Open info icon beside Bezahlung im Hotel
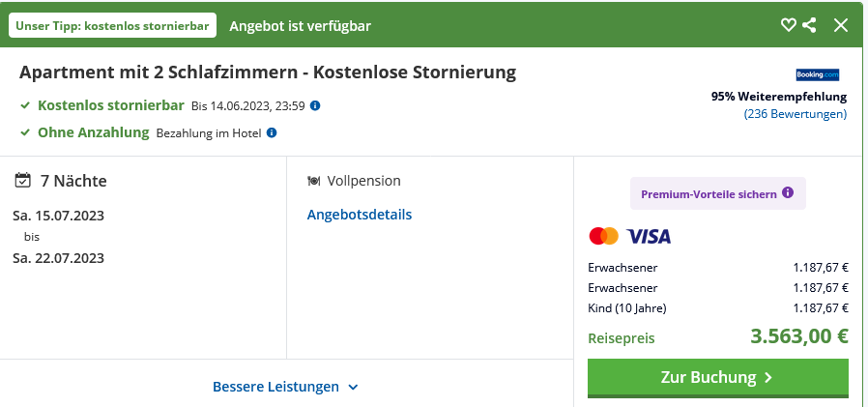 click(272, 132)
